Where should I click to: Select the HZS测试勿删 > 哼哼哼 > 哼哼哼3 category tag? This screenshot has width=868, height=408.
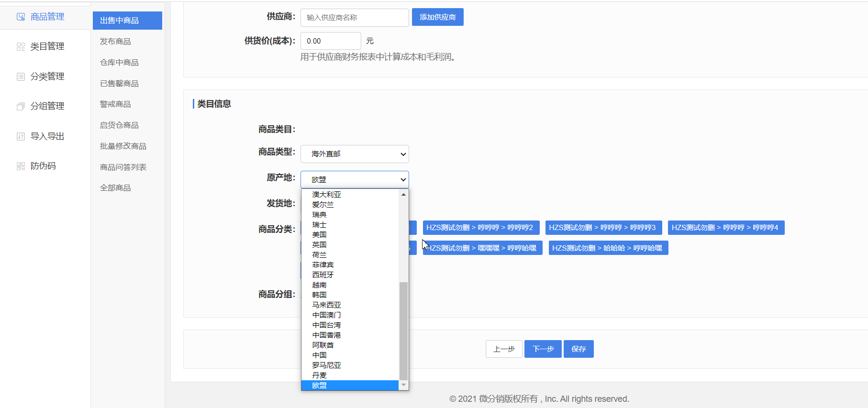(x=602, y=228)
